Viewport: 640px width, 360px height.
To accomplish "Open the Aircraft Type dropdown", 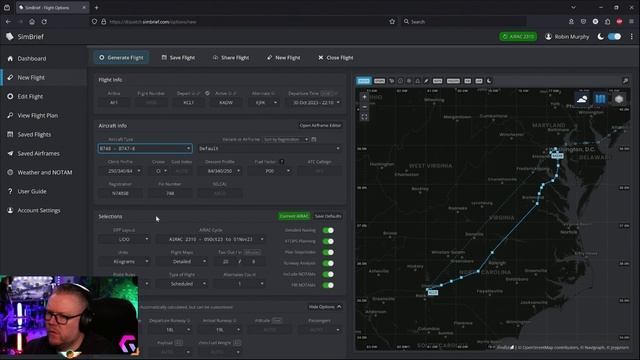I will pyautogui.click(x=145, y=149).
